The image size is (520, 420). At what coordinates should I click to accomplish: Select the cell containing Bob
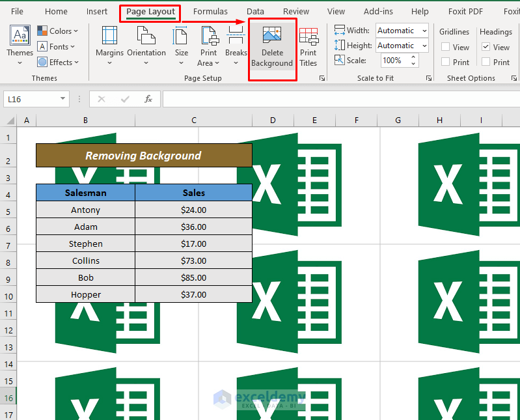point(85,277)
